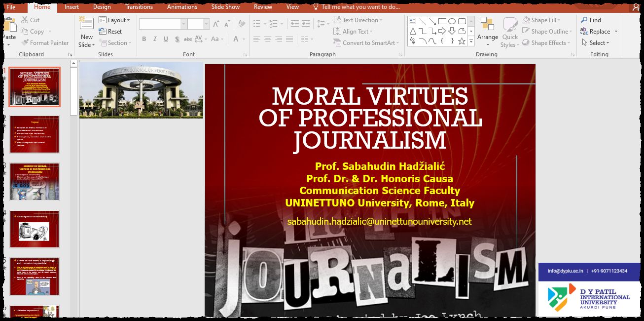Toggle Bold formatting
The width and height of the screenshot is (644, 321).
144,39
